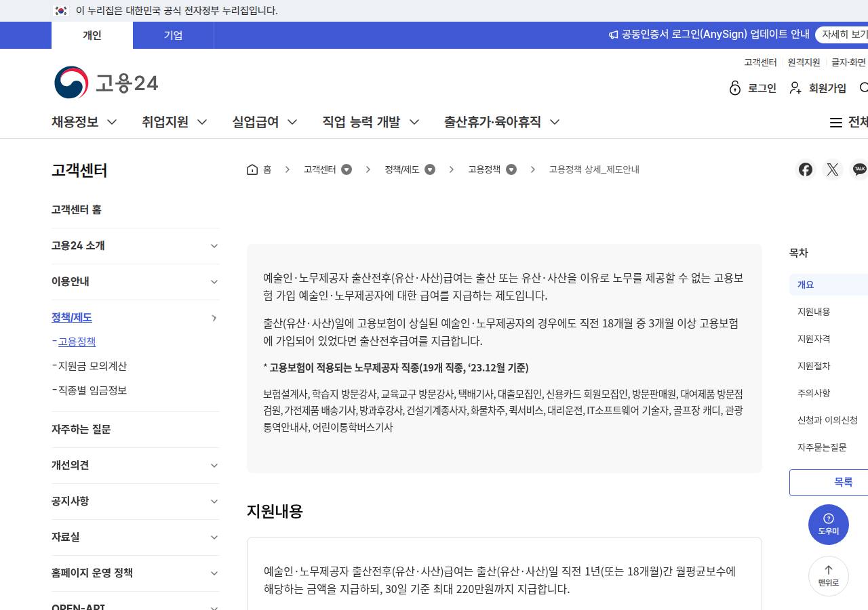The width and height of the screenshot is (868, 610).
Task: Click the 자세히 보기 button
Action: point(842,35)
